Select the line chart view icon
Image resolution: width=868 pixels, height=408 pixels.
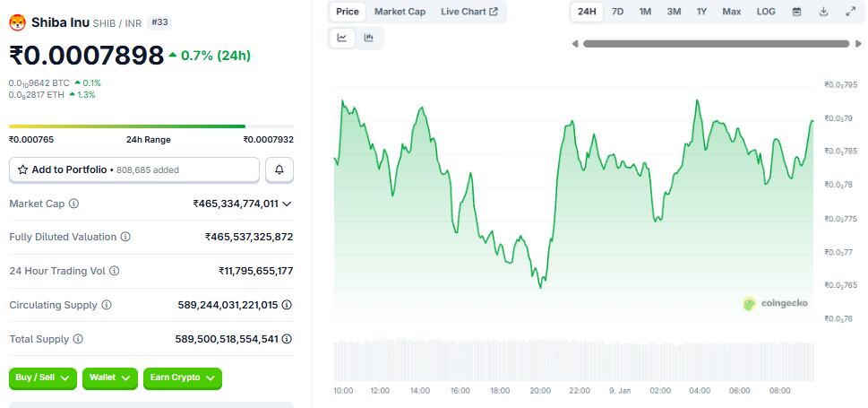(342, 38)
